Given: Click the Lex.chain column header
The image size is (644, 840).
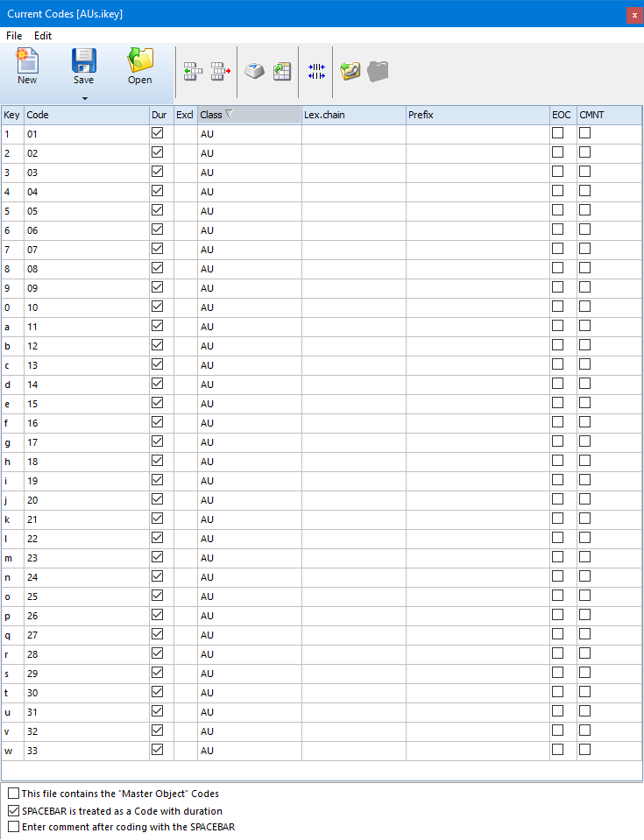Looking at the screenshot, I should pyautogui.click(x=354, y=115).
